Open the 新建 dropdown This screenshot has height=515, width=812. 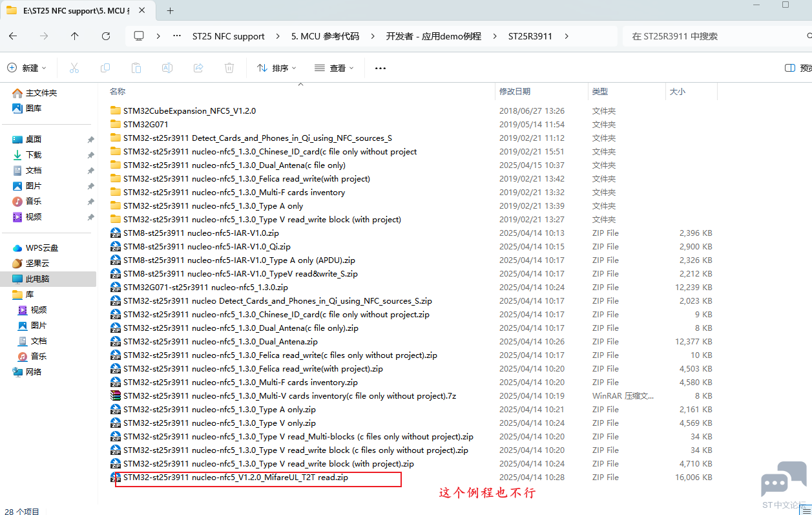point(27,68)
